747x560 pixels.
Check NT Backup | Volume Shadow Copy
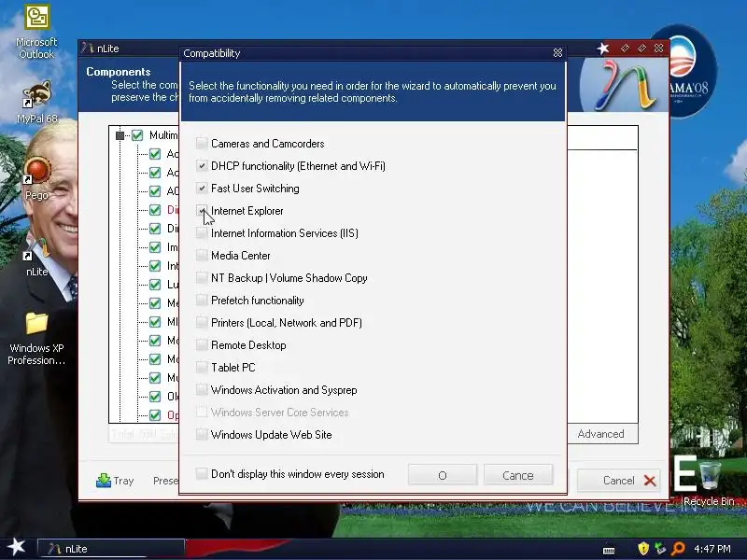(x=202, y=277)
